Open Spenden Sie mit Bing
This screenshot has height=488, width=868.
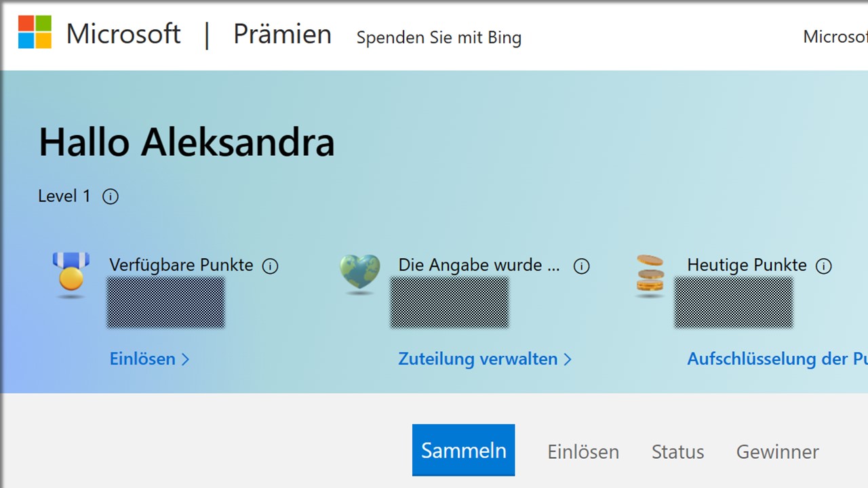point(438,37)
